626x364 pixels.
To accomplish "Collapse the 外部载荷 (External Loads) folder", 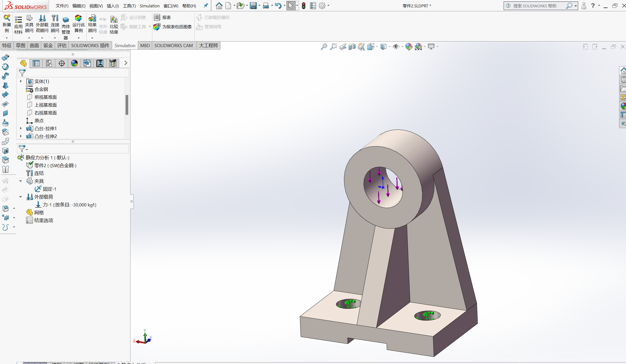I will pyautogui.click(x=21, y=197).
